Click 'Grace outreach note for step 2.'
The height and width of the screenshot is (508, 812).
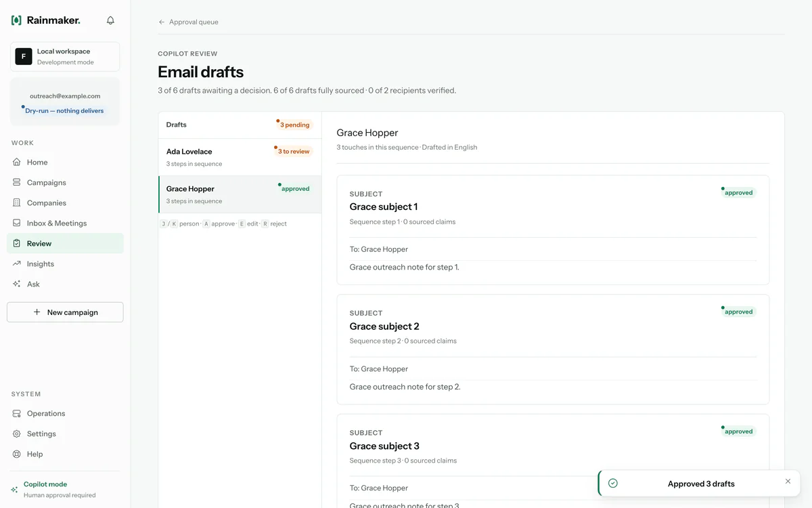coord(405,387)
